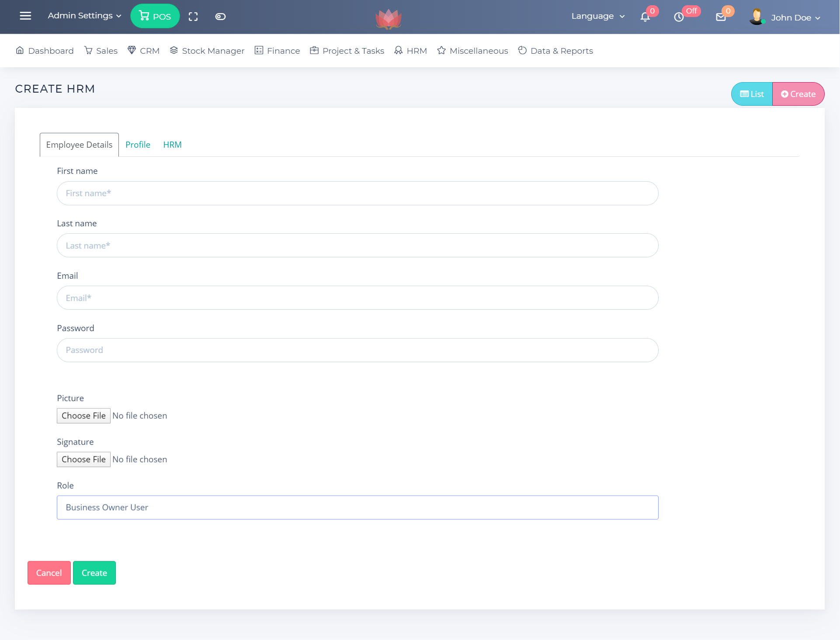The height and width of the screenshot is (640, 840).
Task: Click the red Cancel button
Action: coord(49,573)
